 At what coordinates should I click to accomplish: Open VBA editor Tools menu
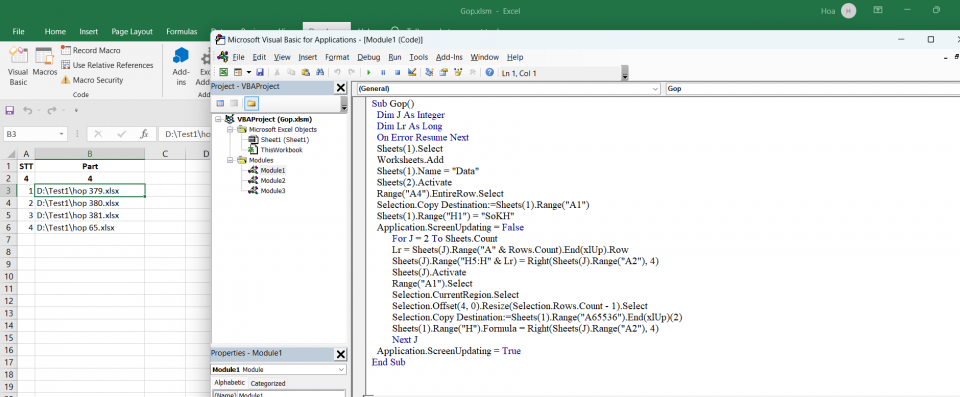418,57
